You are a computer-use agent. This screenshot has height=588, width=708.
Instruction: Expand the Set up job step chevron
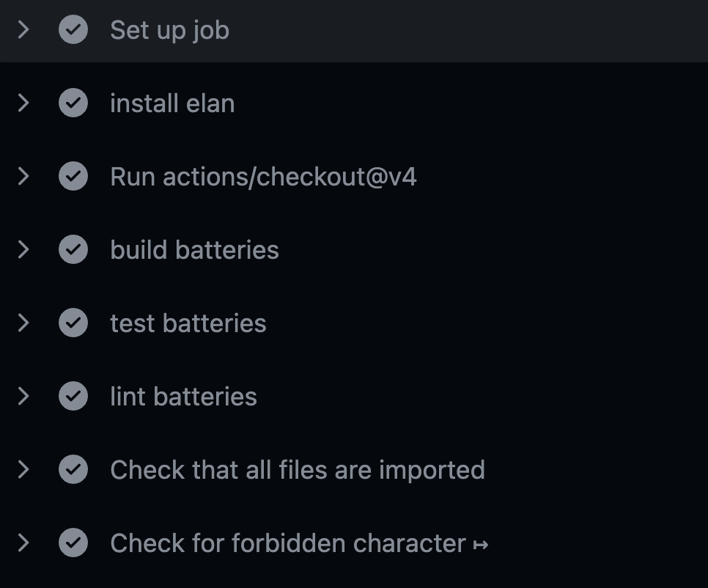click(23, 29)
